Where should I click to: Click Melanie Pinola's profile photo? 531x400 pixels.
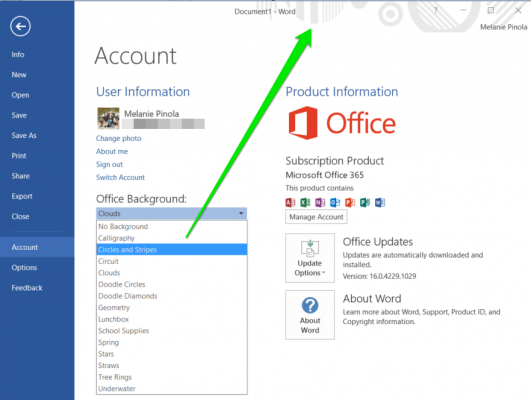pyautogui.click(x=108, y=119)
